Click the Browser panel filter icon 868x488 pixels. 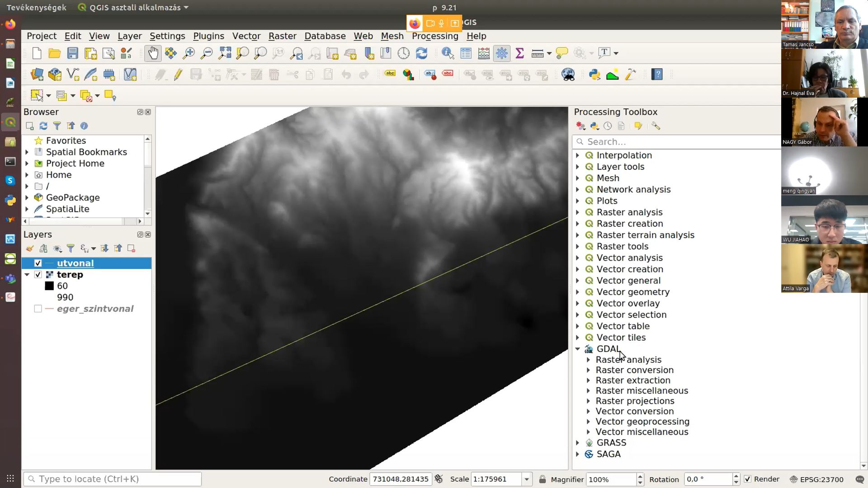[x=57, y=126]
